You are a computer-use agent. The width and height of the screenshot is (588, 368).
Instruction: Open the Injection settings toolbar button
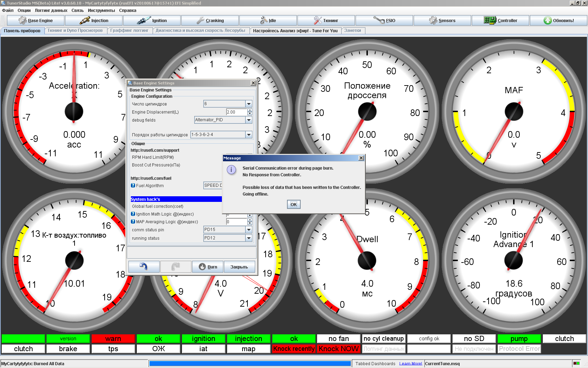(93, 20)
